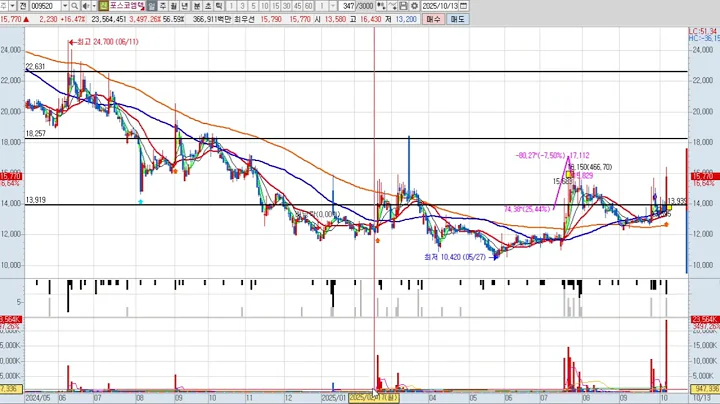Screen dimensions: 720x404
Task: Click the 18,257 horizontal line label
Action: (x=35, y=134)
